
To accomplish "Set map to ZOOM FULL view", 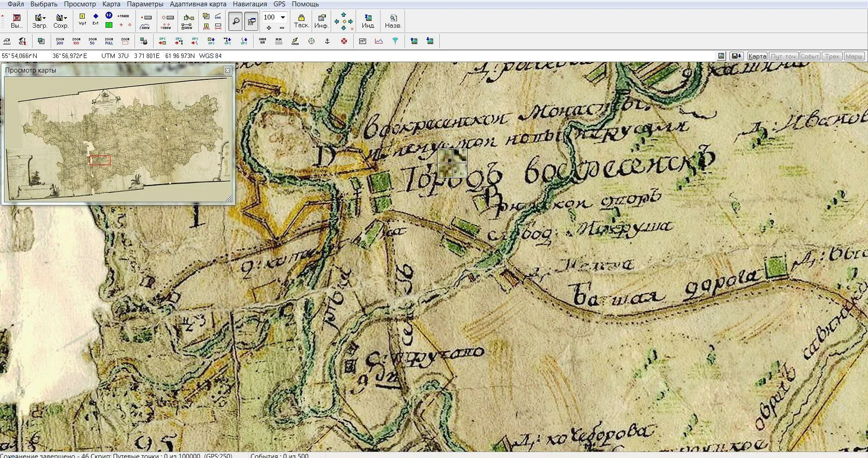I will point(109,41).
